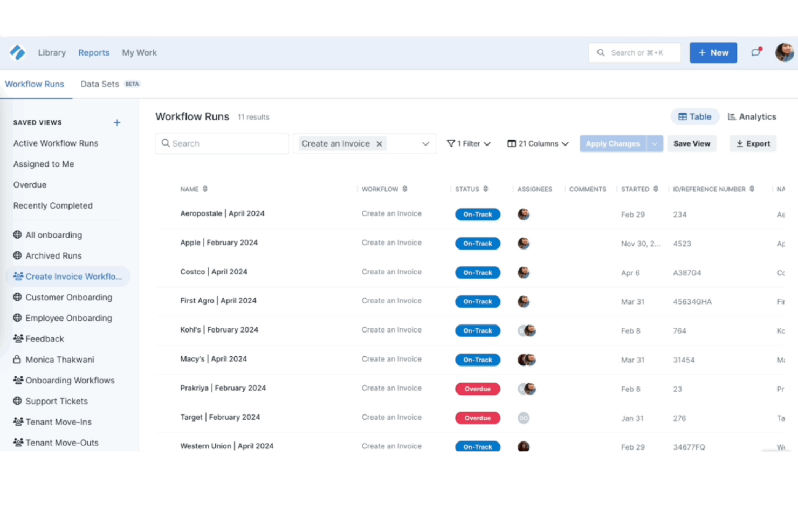
Task: Click the New button
Action: point(713,53)
